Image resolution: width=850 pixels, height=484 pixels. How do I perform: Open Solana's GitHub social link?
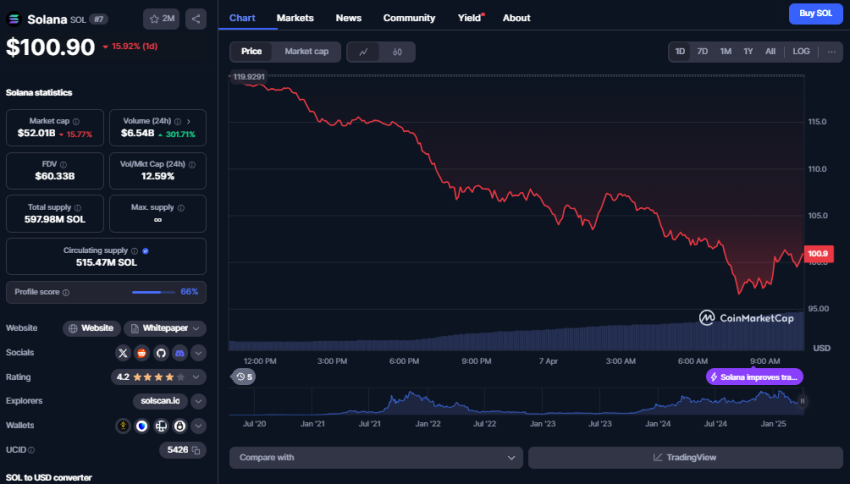pos(160,353)
